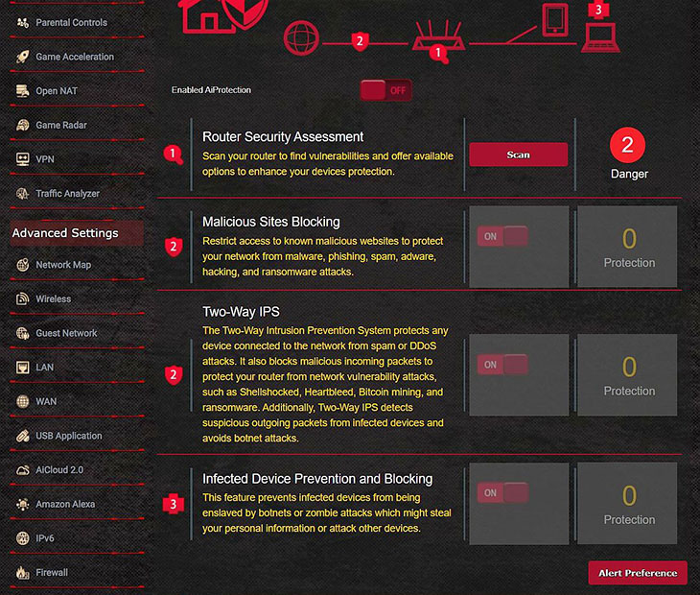Click the Game Acceleration rocket icon

point(23,57)
